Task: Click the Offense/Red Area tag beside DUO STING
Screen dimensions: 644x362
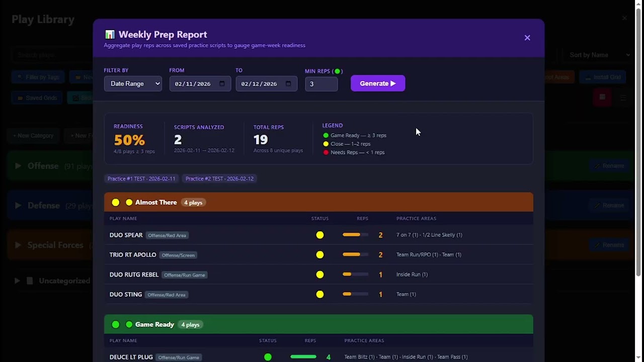Action: (x=167, y=295)
